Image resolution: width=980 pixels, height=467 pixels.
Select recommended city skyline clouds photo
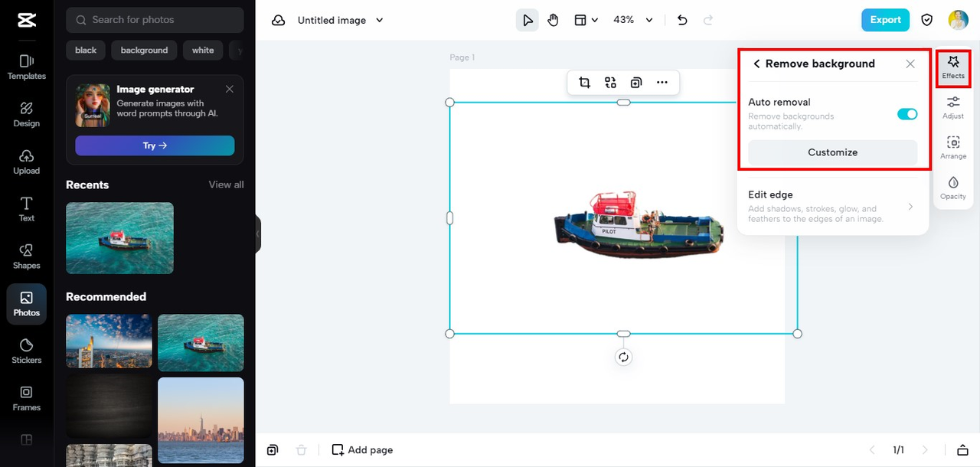[x=109, y=341]
